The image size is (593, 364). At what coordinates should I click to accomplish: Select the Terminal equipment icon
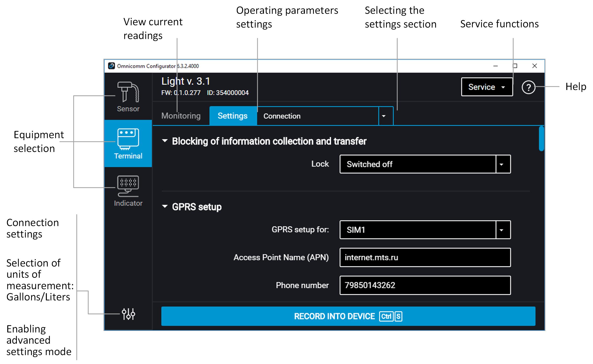click(128, 144)
